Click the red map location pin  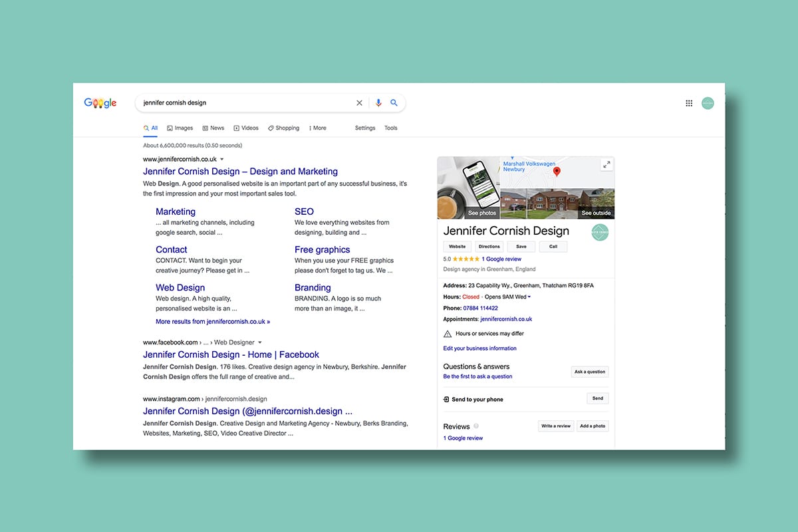point(557,172)
